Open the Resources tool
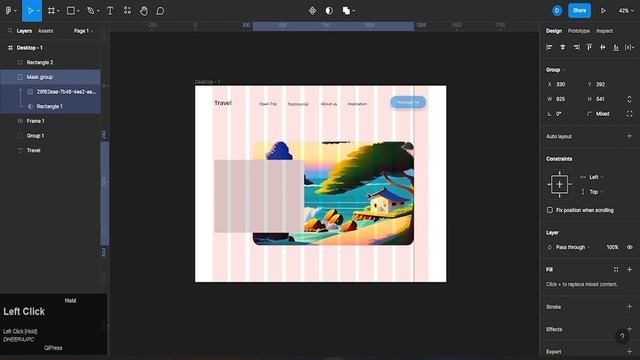 127,11
